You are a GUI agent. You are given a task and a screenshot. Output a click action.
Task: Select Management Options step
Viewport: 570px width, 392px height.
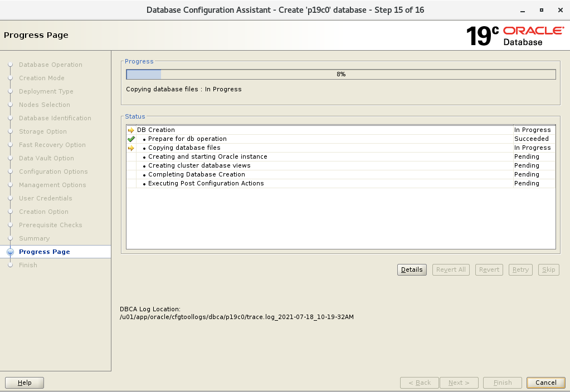coord(52,185)
